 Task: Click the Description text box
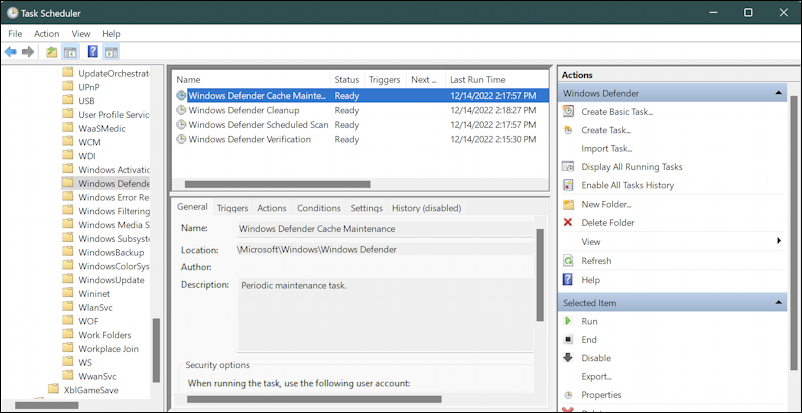(385, 315)
